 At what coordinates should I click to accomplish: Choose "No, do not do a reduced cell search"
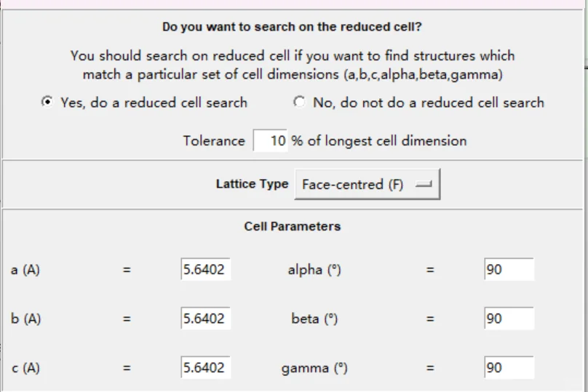tap(299, 103)
